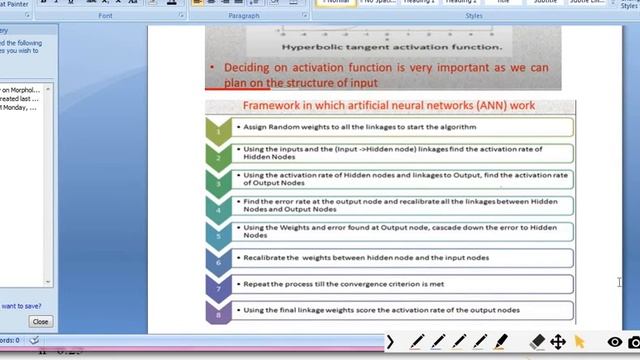Click the highlighted align left button

198,2
